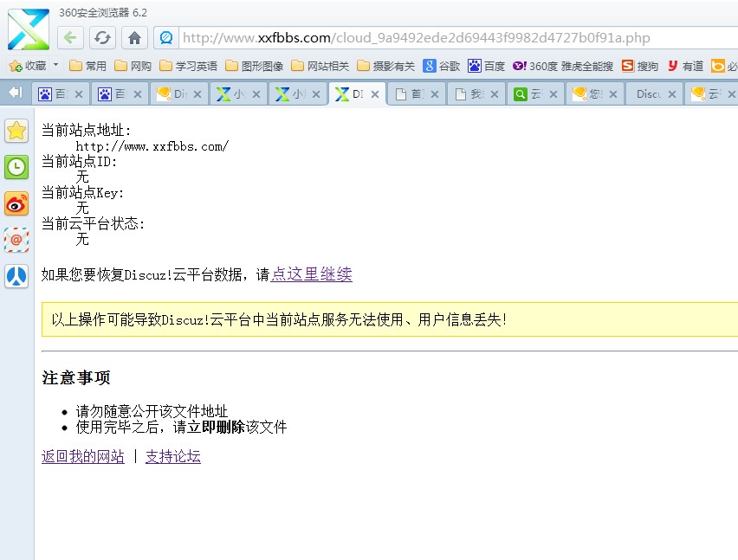Close the second Baidu tab
738x560 pixels.
pyautogui.click(x=138, y=94)
